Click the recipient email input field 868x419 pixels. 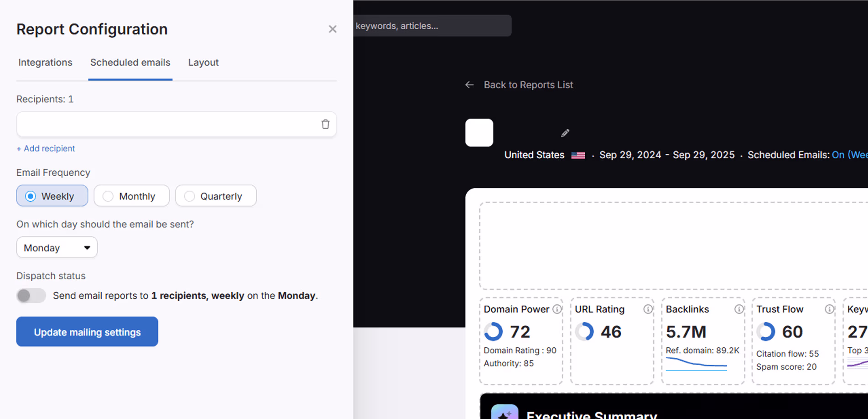[x=166, y=124]
